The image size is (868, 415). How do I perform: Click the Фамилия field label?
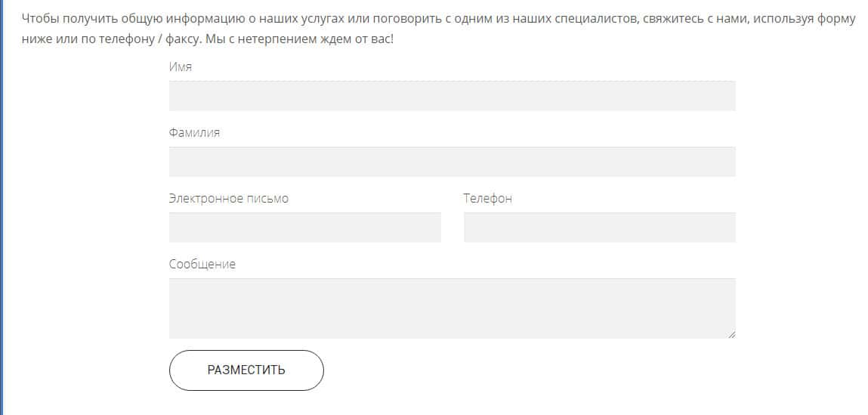(194, 132)
